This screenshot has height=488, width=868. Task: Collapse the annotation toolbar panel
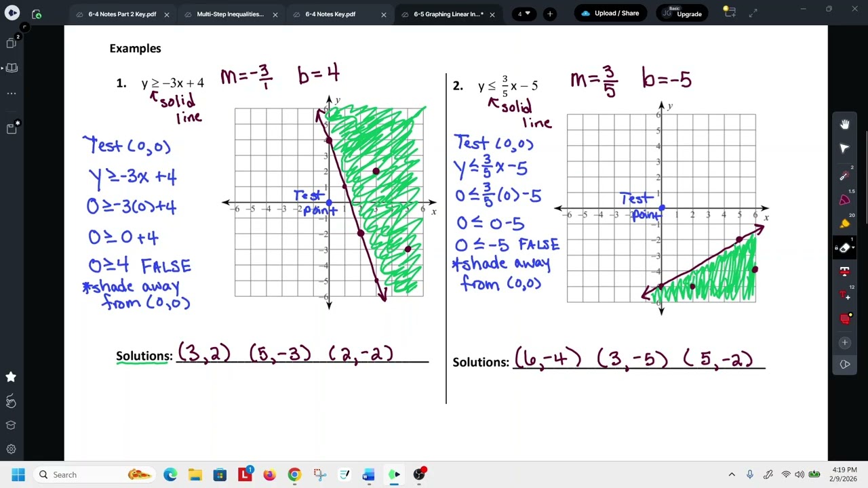point(845,365)
